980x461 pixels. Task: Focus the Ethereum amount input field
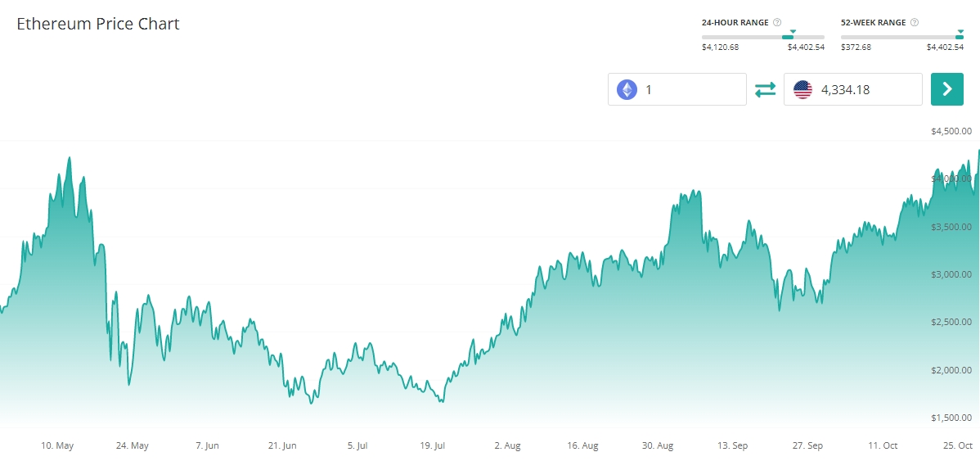691,89
